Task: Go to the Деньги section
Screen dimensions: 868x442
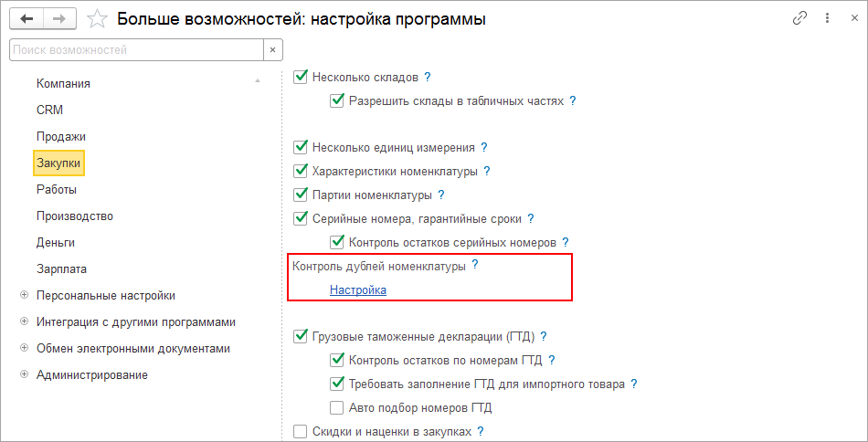Action: coord(56,242)
